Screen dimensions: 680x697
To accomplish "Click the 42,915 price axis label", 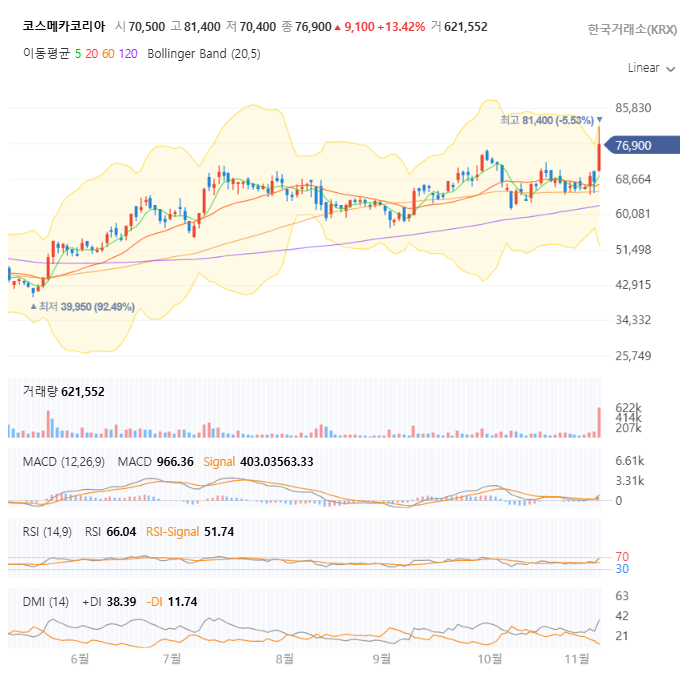I will point(633,285).
